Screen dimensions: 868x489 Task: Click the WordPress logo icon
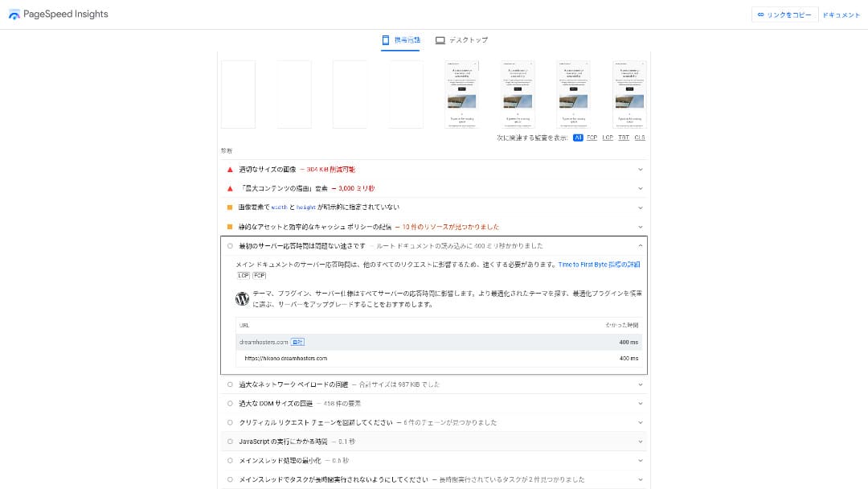(x=243, y=298)
